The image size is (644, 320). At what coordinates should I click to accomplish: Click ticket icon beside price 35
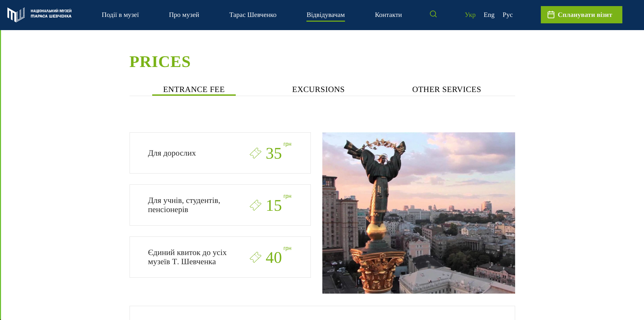click(x=255, y=153)
